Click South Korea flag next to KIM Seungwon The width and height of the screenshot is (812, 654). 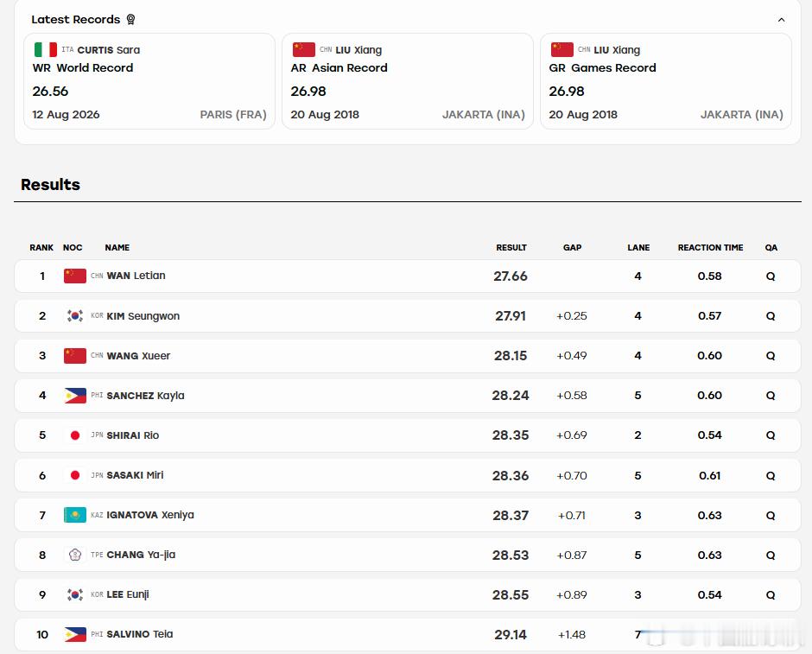tap(75, 315)
